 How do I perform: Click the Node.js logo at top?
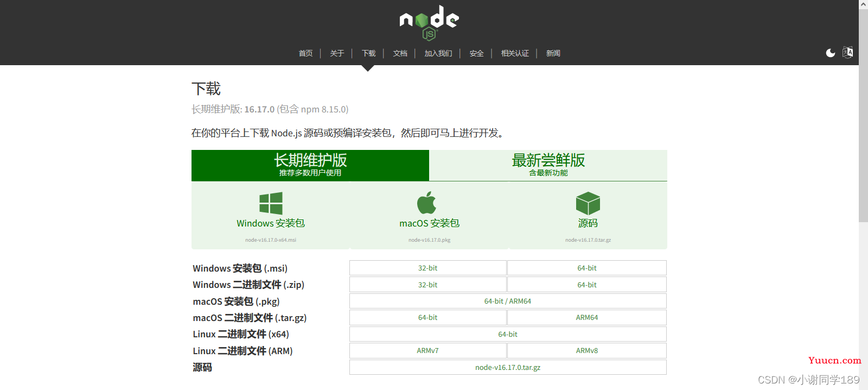[429, 23]
